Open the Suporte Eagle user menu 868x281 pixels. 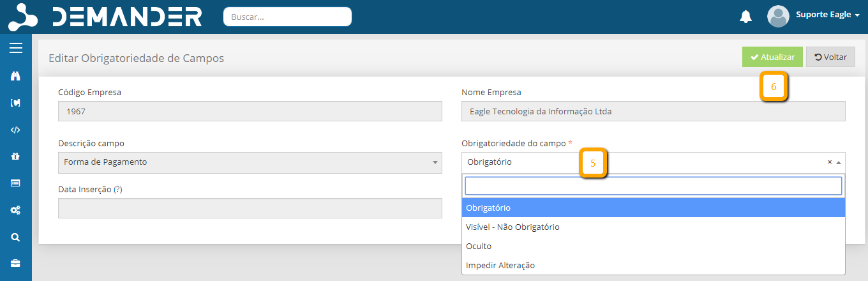pyautogui.click(x=827, y=15)
